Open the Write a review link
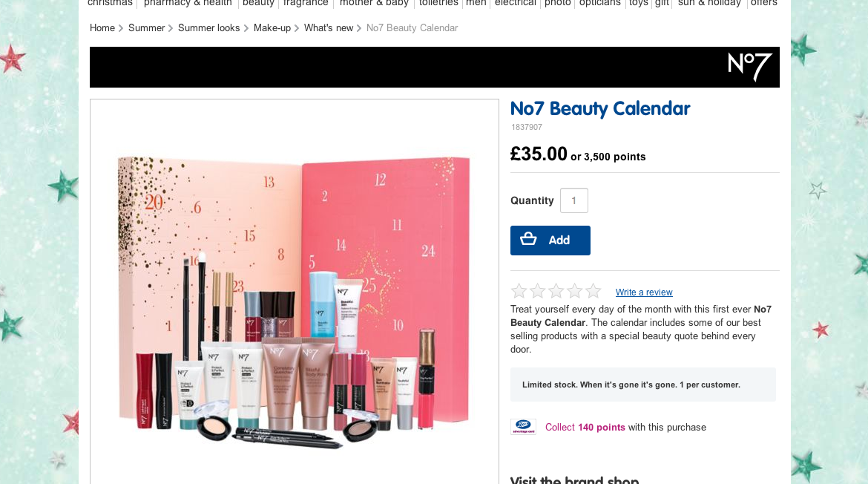 tap(644, 292)
